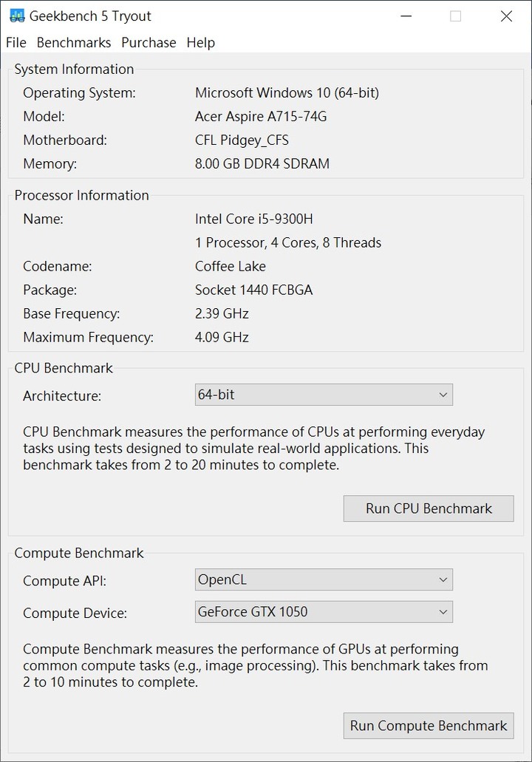This screenshot has height=762, width=532.
Task: Select the text 'Microsoft Windows 10 (64-bit)'
Action: pyautogui.click(x=287, y=93)
